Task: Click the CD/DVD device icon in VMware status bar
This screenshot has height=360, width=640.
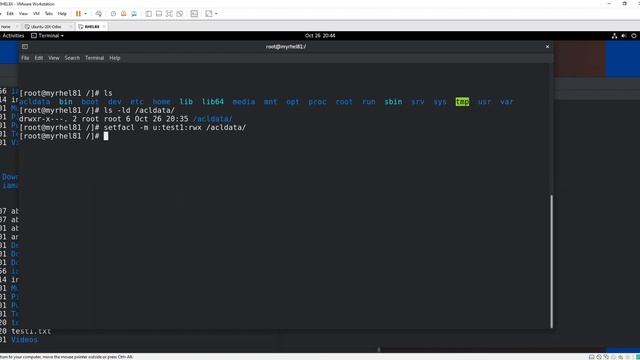Action: coord(599,357)
